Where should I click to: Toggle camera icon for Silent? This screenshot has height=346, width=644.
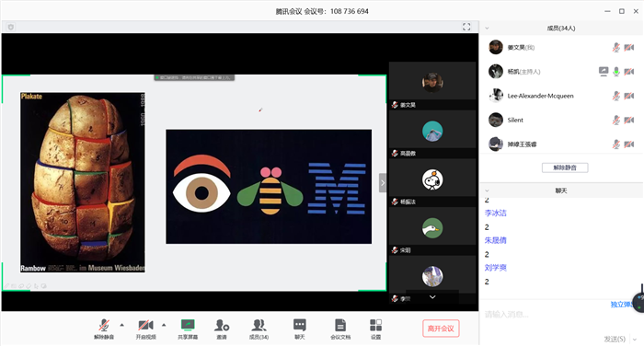pyautogui.click(x=628, y=120)
